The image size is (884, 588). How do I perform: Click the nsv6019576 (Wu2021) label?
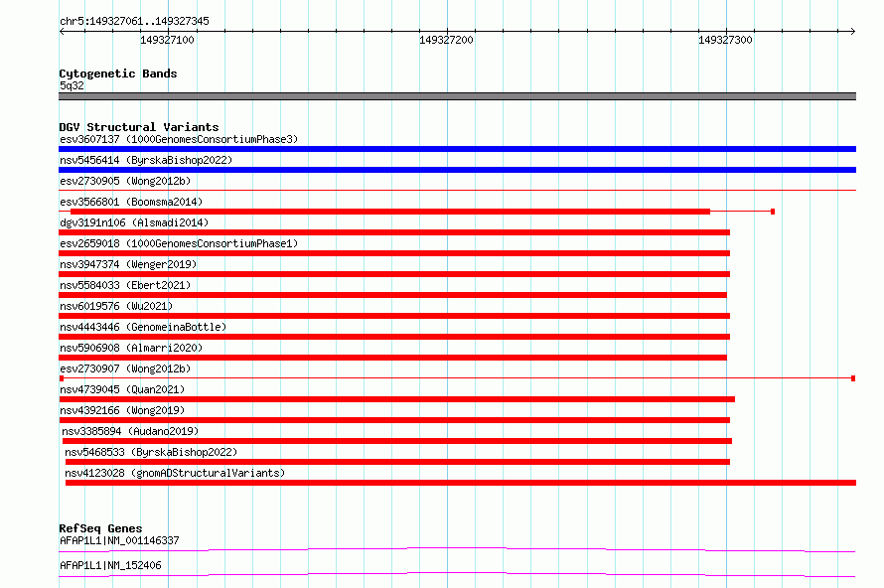coord(116,306)
